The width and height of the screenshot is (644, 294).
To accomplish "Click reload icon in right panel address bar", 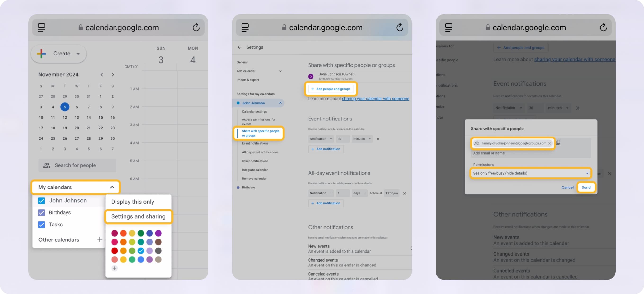I will click(603, 27).
